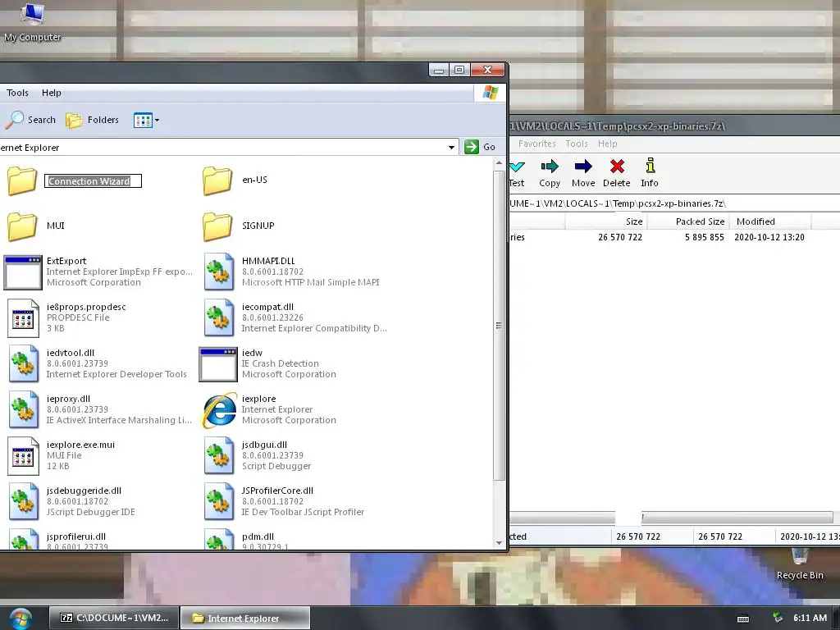
Task: Click Folders label in Explorer toolbar
Action: 103,120
